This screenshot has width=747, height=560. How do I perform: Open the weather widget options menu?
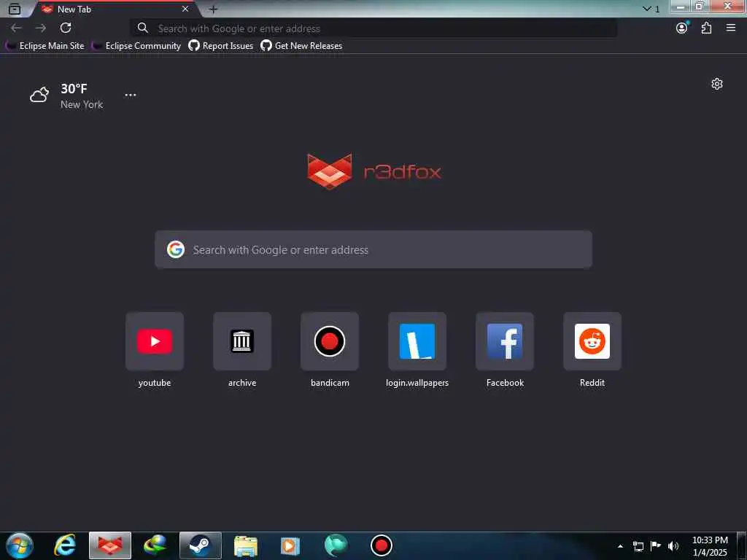point(131,96)
